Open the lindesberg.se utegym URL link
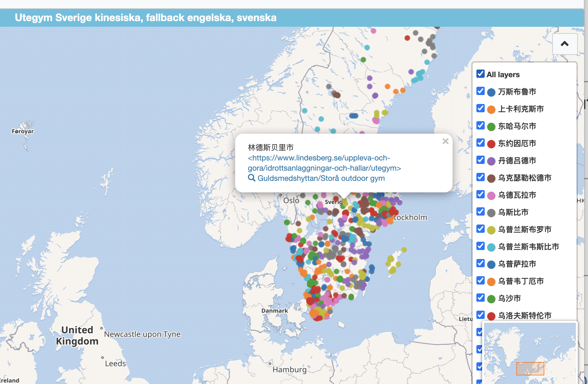The image size is (588, 384). click(324, 163)
